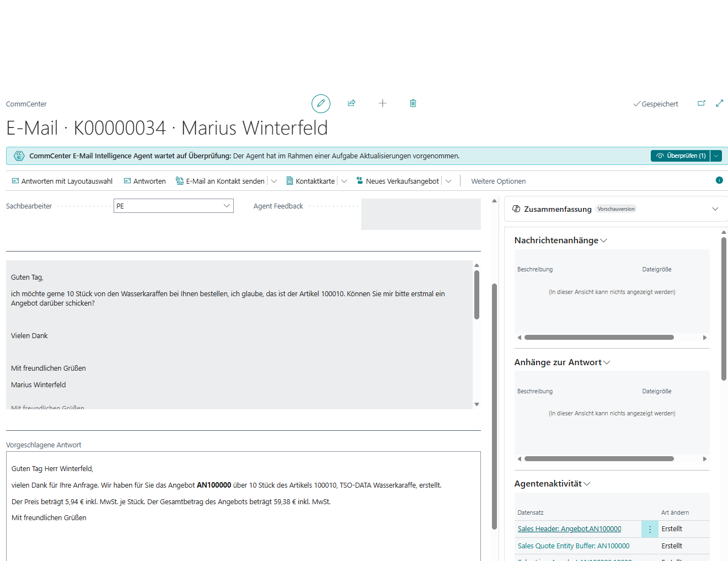The height and width of the screenshot is (561, 728).
Task: Expand dropdown next to Kontaktkarte
Action: (x=344, y=181)
